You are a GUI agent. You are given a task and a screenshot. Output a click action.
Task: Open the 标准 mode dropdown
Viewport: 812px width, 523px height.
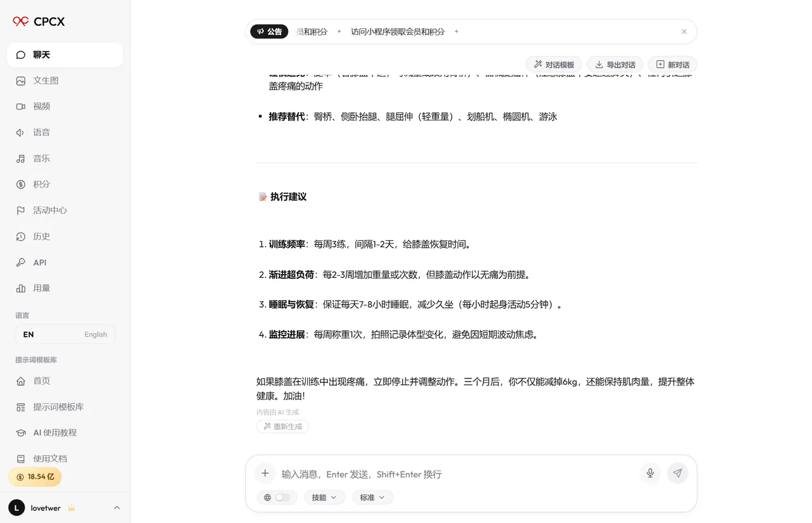pyautogui.click(x=372, y=498)
